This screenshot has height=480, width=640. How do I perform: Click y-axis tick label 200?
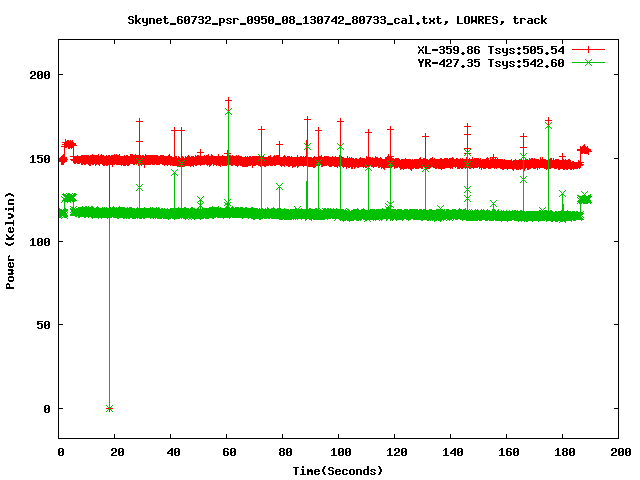click(40, 75)
